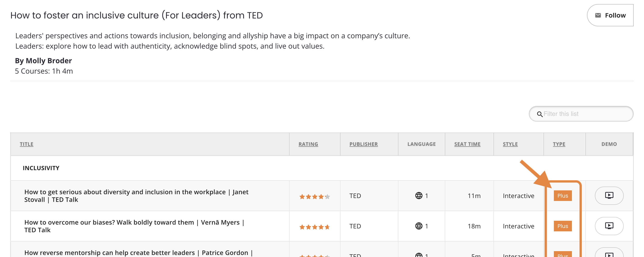Click the search magnifier icon in filter box
This screenshot has width=644, height=257.
click(x=540, y=114)
